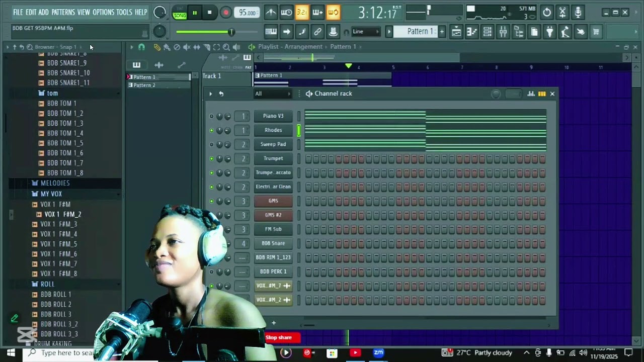Enable wait for input to start
Viewport: 644px width, 362px height.
coord(287,13)
